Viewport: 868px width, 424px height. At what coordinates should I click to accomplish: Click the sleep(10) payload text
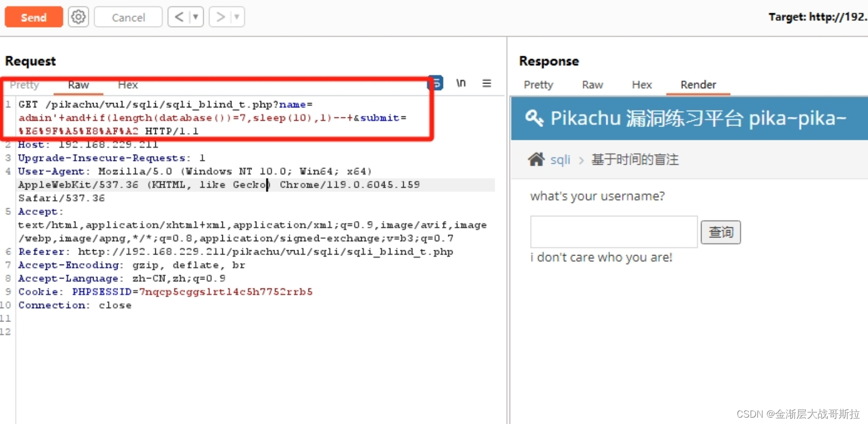(282, 117)
